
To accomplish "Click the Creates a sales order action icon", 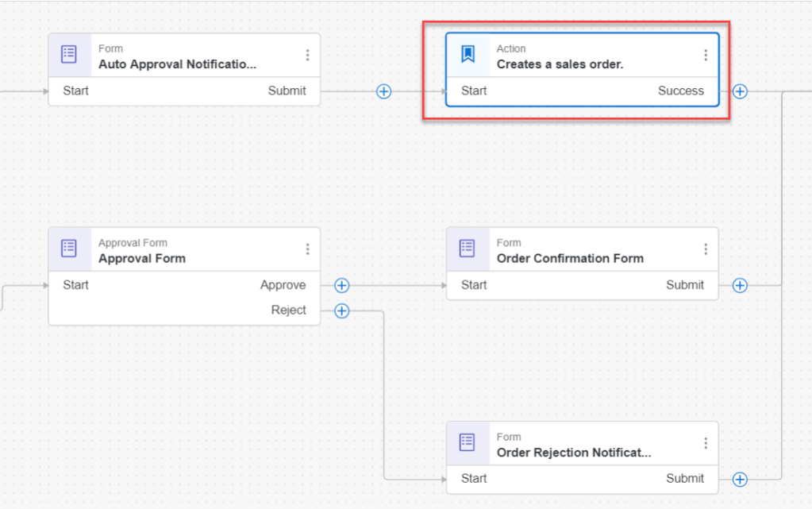I will (468, 55).
